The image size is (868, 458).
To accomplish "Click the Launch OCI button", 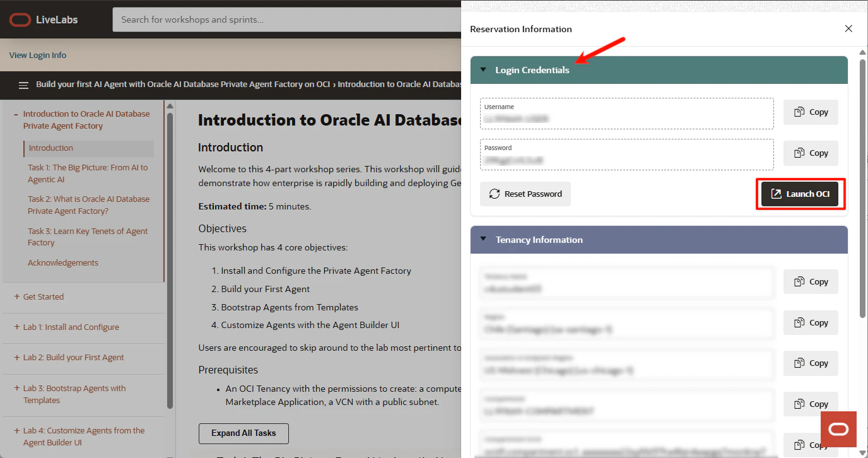I will [x=800, y=194].
